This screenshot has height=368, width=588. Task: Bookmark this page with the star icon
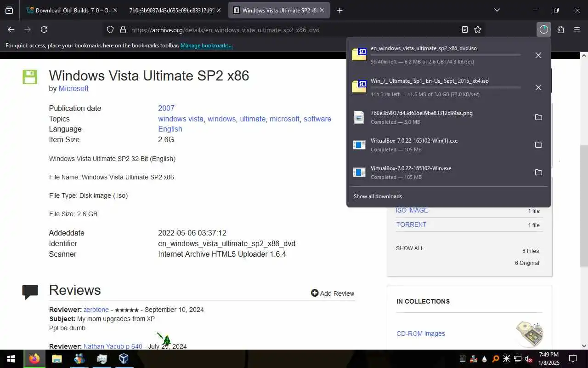coord(478,29)
